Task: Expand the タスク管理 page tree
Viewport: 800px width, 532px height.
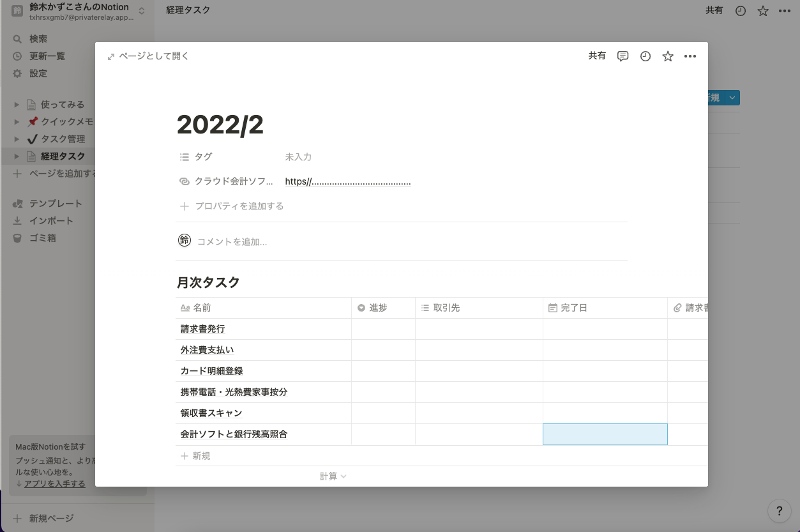Action: click(x=17, y=139)
